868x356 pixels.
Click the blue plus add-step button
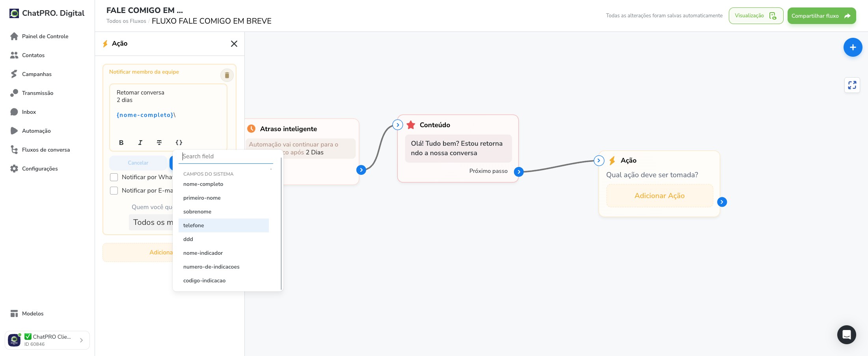[x=853, y=47]
